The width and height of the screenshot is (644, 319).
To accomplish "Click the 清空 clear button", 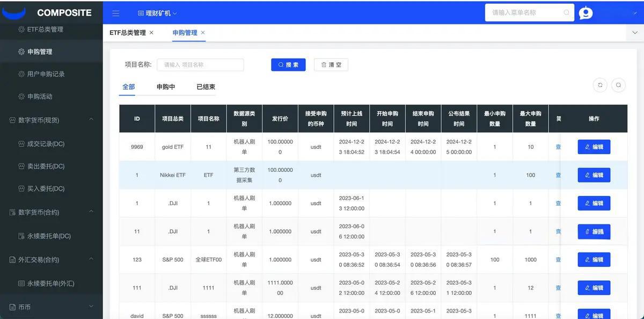I will 331,64.
